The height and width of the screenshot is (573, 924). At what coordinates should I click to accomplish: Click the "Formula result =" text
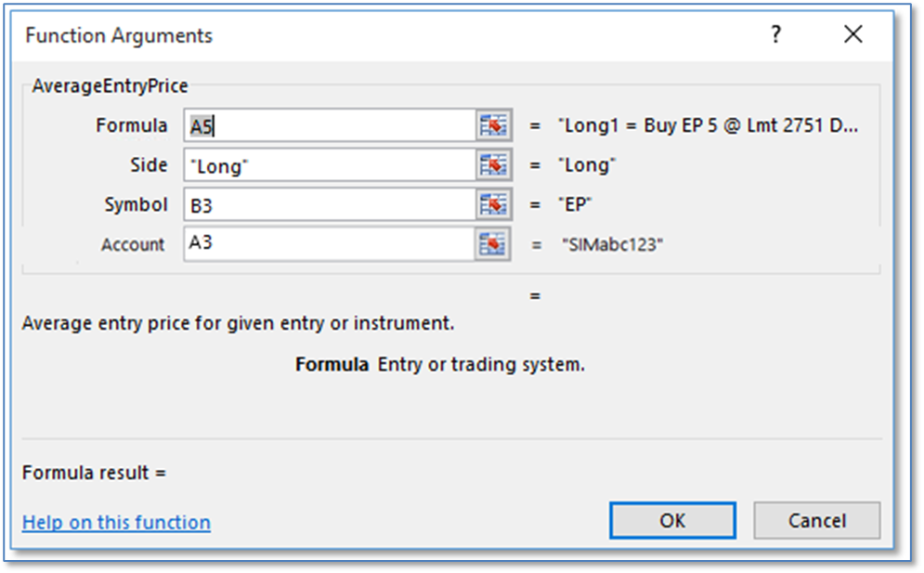[94, 473]
